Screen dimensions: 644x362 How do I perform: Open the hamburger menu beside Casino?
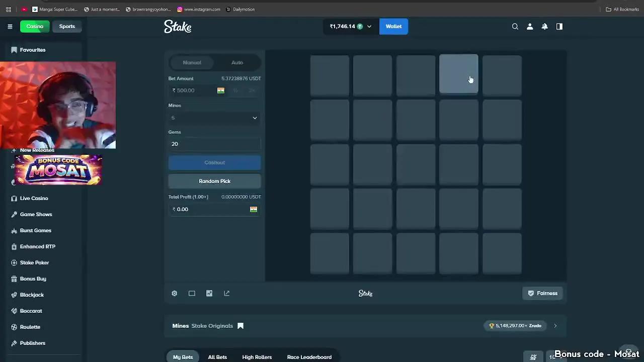pyautogui.click(x=10, y=26)
